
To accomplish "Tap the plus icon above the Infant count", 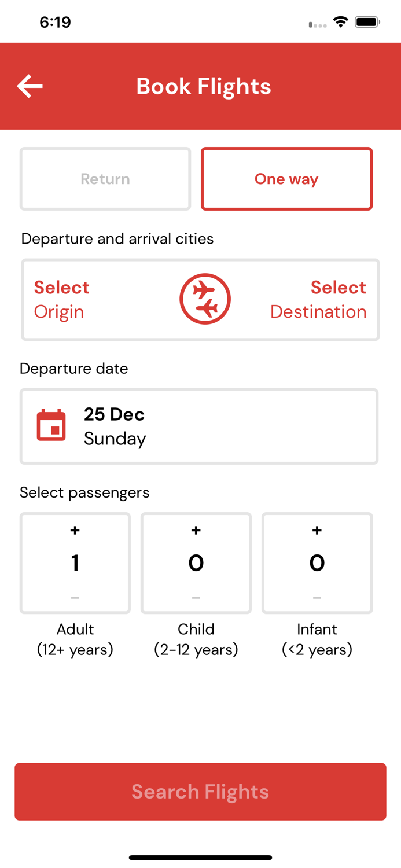I will (317, 529).
